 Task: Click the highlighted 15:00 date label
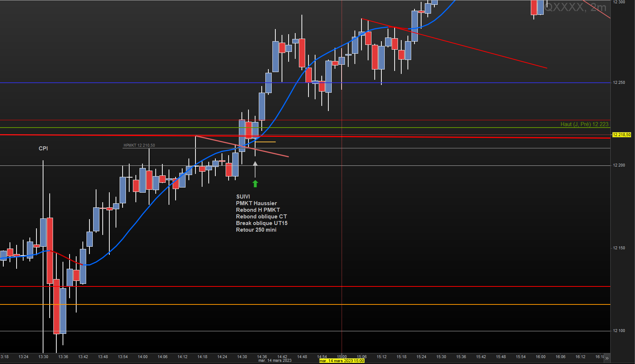(342, 361)
